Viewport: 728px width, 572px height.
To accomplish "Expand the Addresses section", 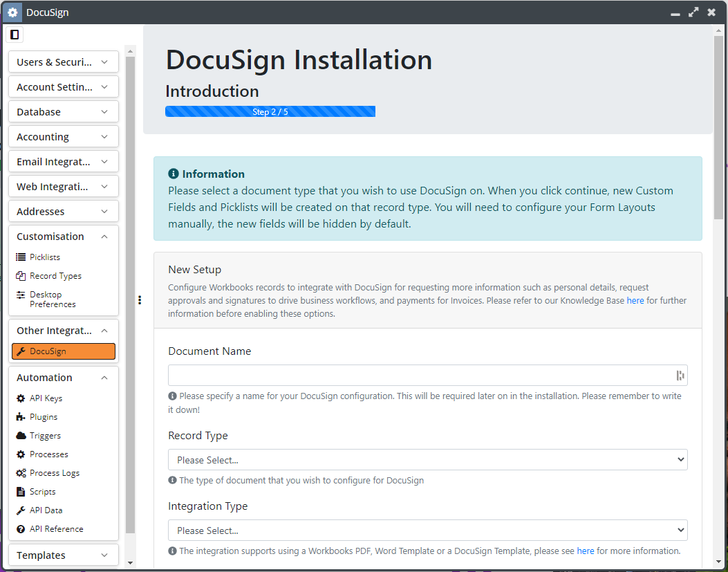I will pyautogui.click(x=64, y=211).
